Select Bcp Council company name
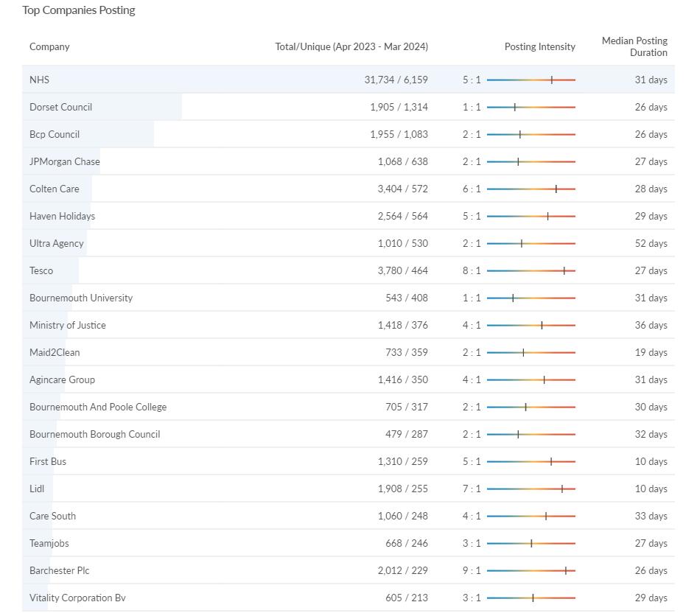The height and width of the screenshot is (616, 697). [55, 134]
